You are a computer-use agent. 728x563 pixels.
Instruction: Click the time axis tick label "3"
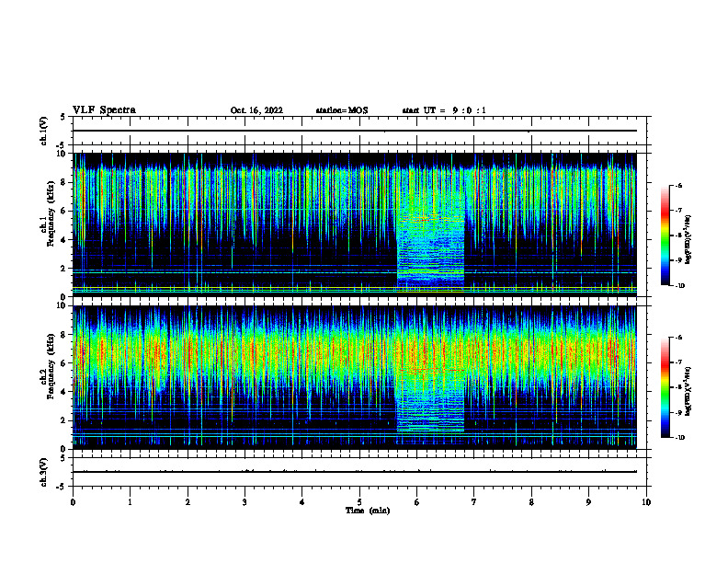(245, 502)
